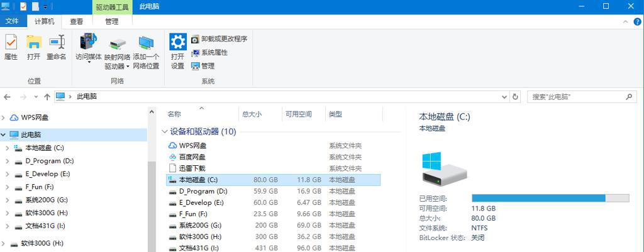
Task: Click Manage (管理) in System group
Action: coord(203,65)
